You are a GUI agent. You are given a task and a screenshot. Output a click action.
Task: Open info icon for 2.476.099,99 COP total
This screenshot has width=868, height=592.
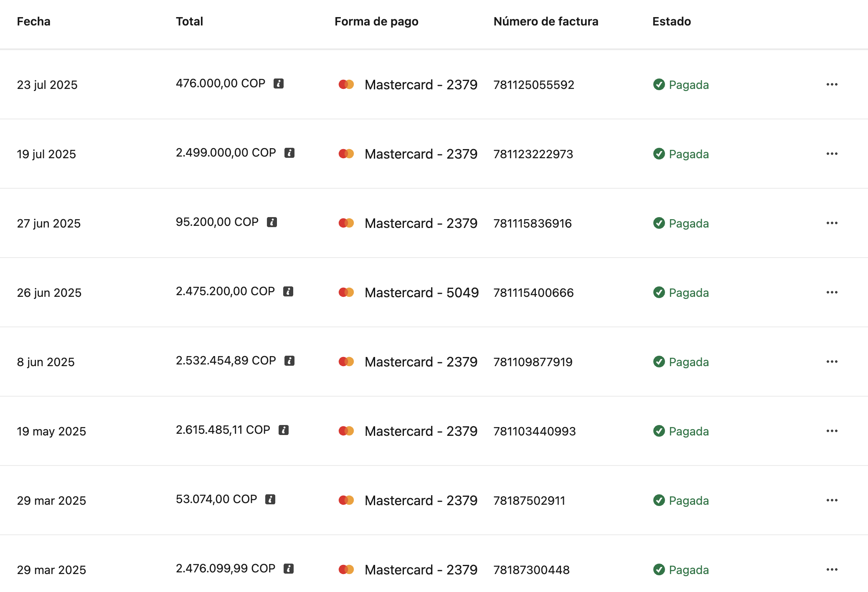tap(289, 569)
